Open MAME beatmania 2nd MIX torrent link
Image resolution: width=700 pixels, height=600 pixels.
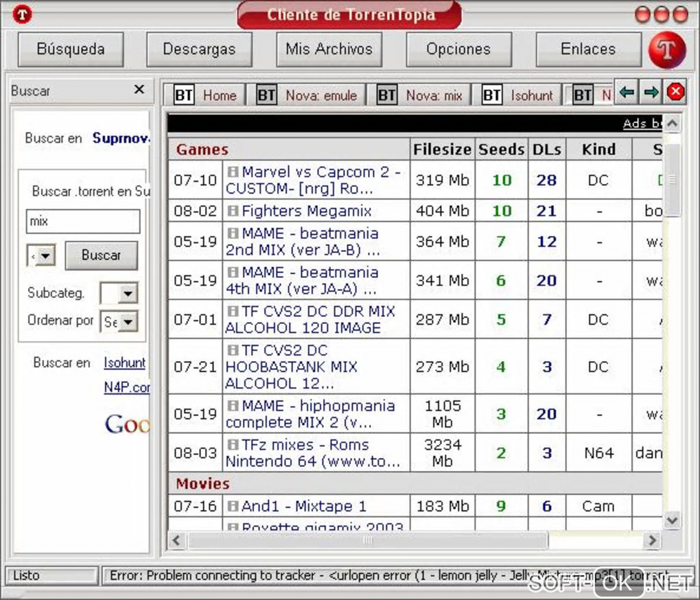click(303, 242)
